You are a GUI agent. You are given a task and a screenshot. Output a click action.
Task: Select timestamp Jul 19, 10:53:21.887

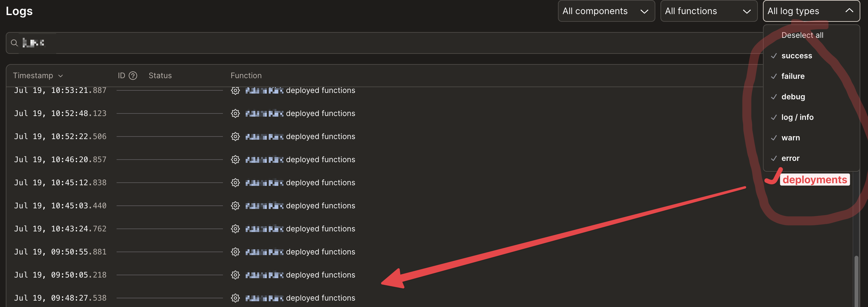pyautogui.click(x=60, y=90)
